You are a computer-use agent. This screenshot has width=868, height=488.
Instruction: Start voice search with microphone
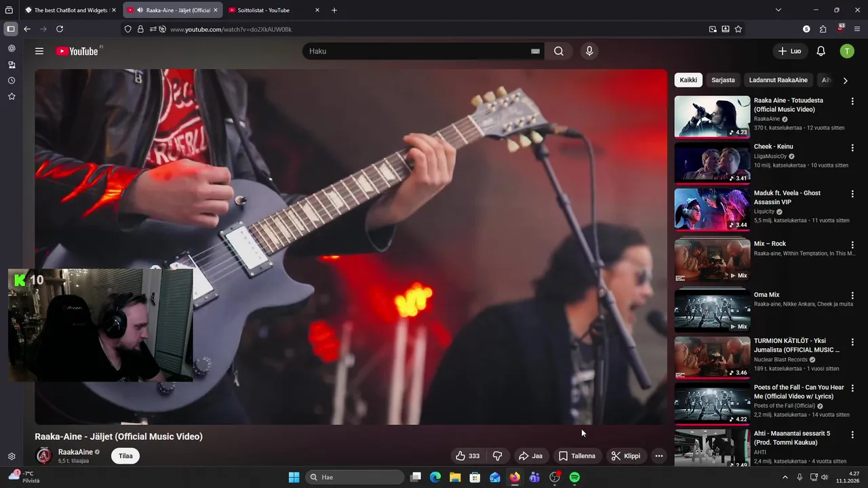pyautogui.click(x=589, y=51)
